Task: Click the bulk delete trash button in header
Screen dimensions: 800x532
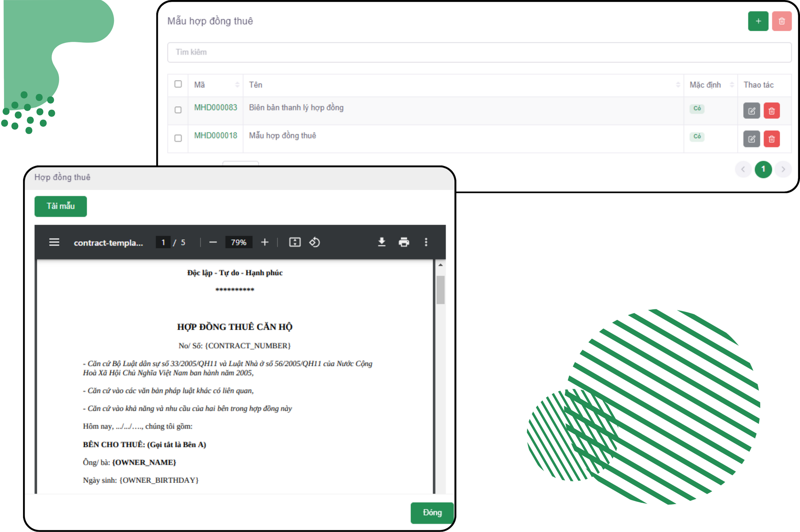Action: pyautogui.click(x=782, y=21)
